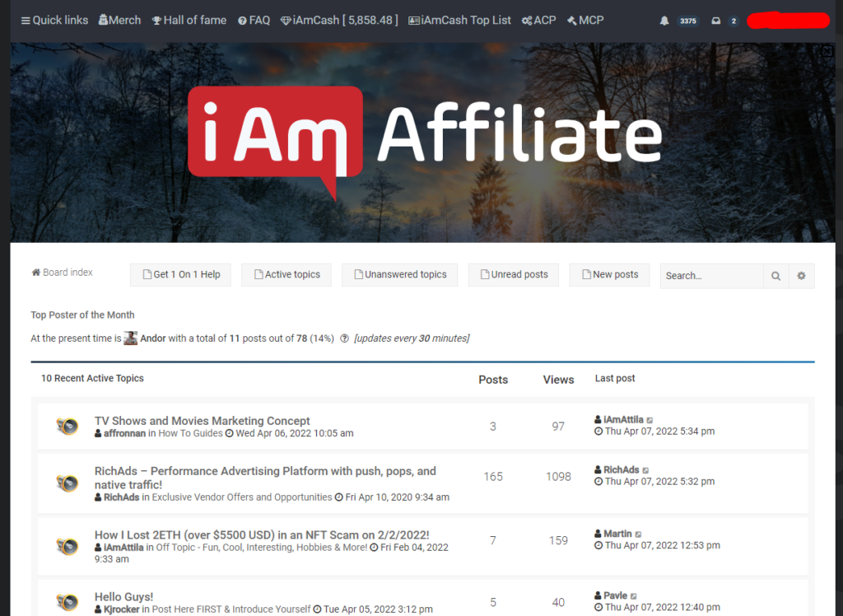
Task: Click the topic icon for Hello Guys!
Action: 67,602
